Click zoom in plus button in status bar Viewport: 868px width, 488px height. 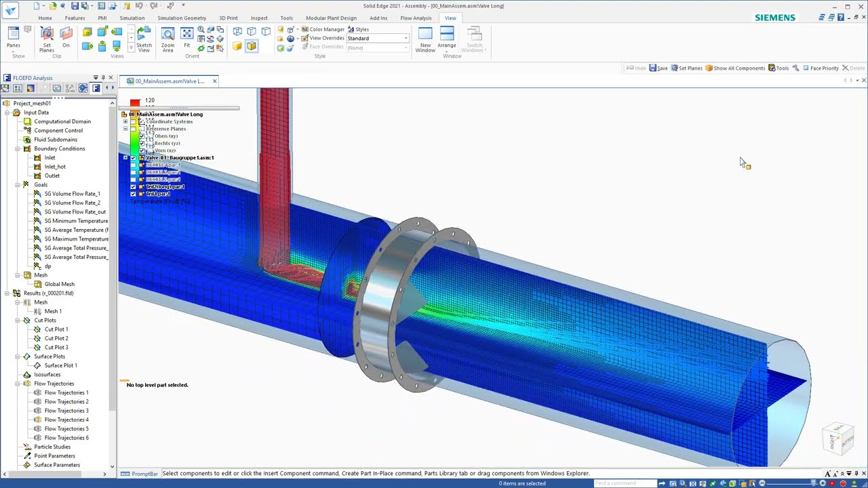(x=823, y=483)
